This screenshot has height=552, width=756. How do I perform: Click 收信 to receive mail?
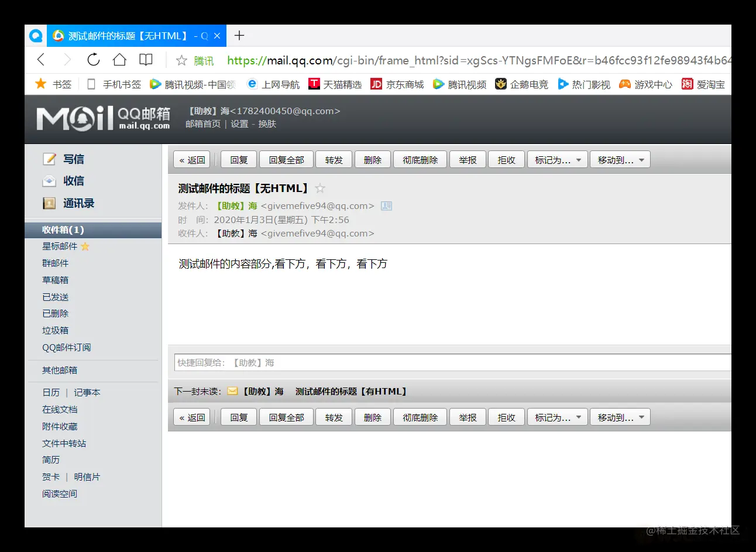pos(64,181)
